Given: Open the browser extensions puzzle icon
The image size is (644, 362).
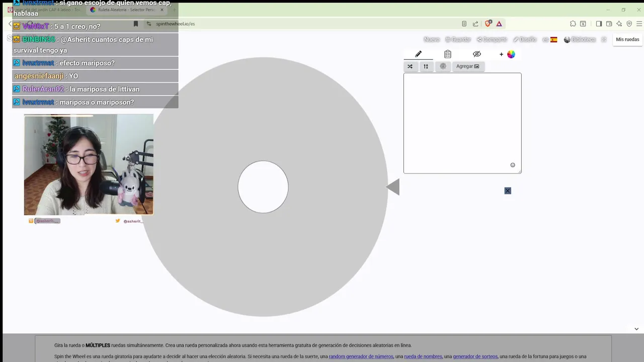Looking at the screenshot, I should pyautogui.click(x=573, y=24).
